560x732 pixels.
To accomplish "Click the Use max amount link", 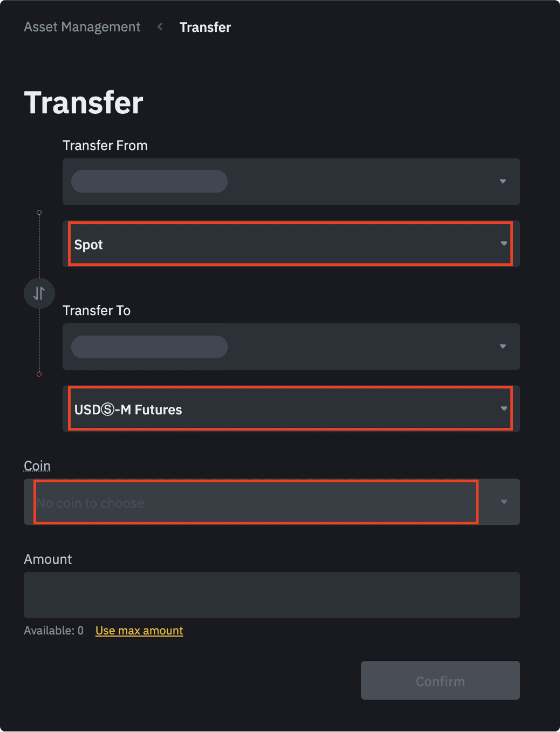I will click(x=139, y=630).
